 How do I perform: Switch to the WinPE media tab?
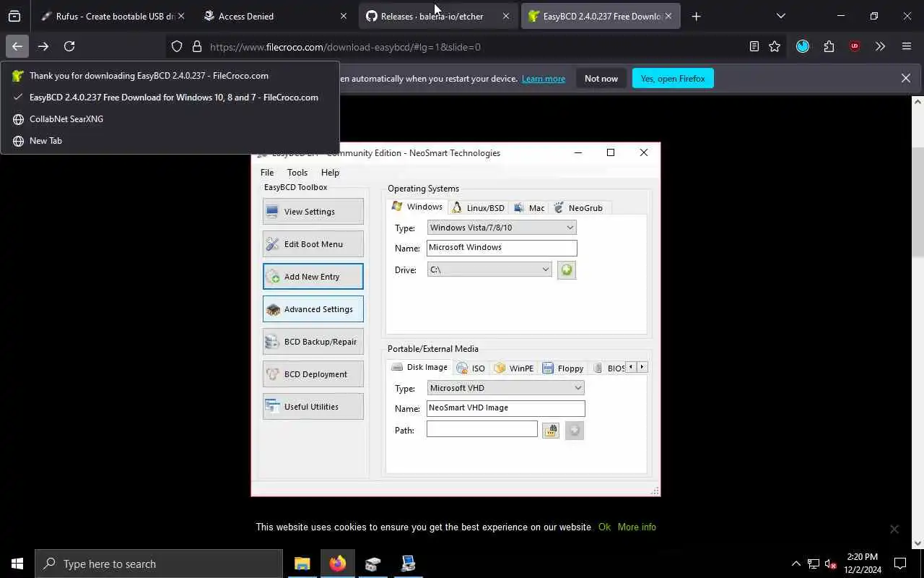(x=514, y=368)
